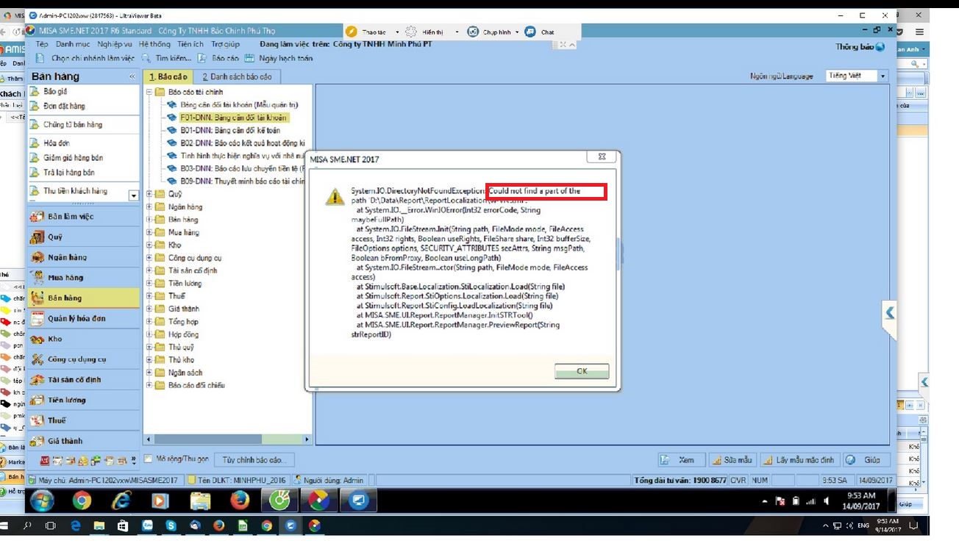Expand the Báo cáo đối chiếu folder
Image resolution: width=959 pixels, height=560 pixels.
149,385
